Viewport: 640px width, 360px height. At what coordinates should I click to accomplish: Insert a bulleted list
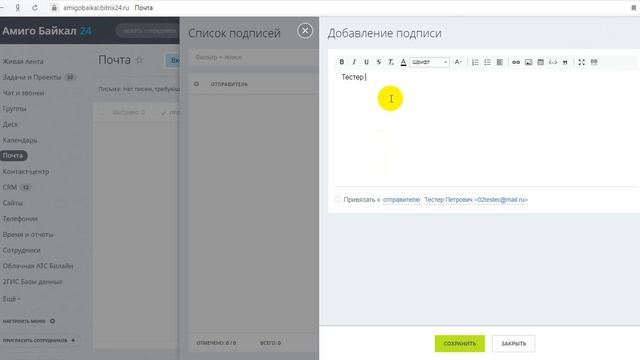point(487,62)
